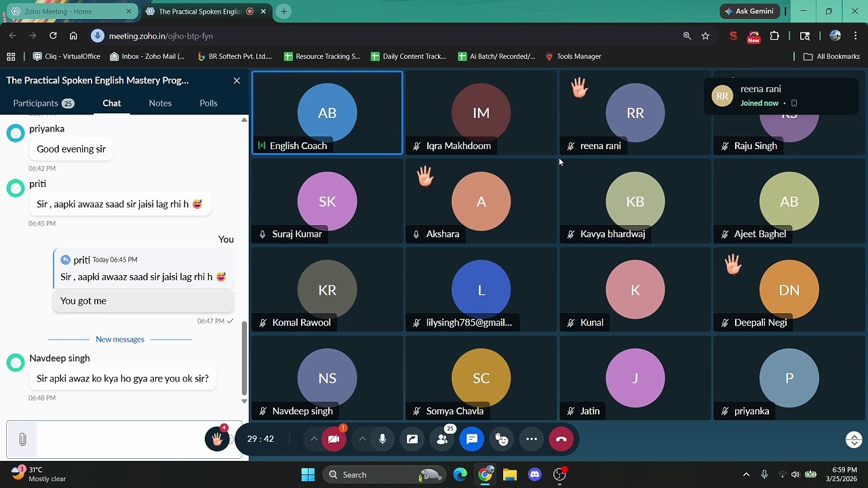Screen dimensions: 868x488
Task: Click the English Coach video tile
Action: [328, 113]
